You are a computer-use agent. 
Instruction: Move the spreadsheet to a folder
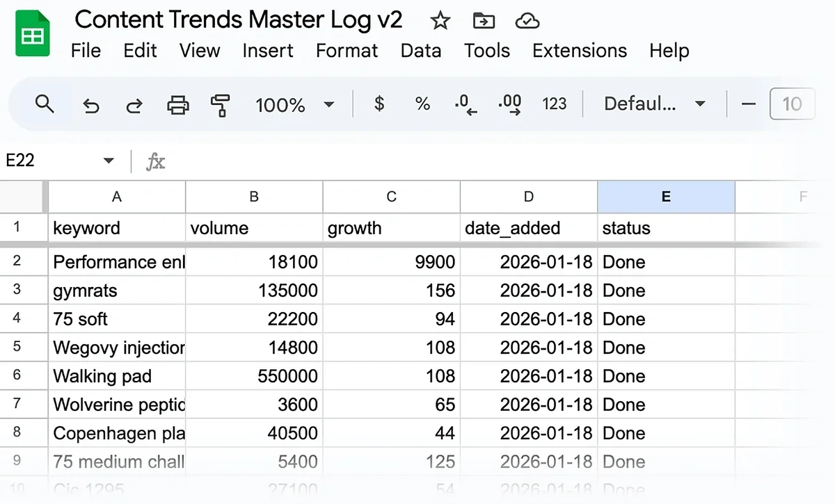click(484, 21)
